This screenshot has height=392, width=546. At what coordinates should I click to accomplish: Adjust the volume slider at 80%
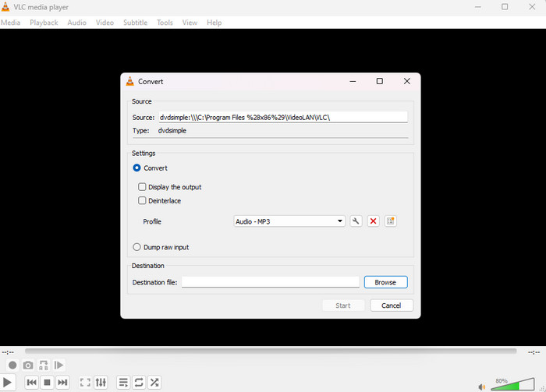(x=512, y=384)
